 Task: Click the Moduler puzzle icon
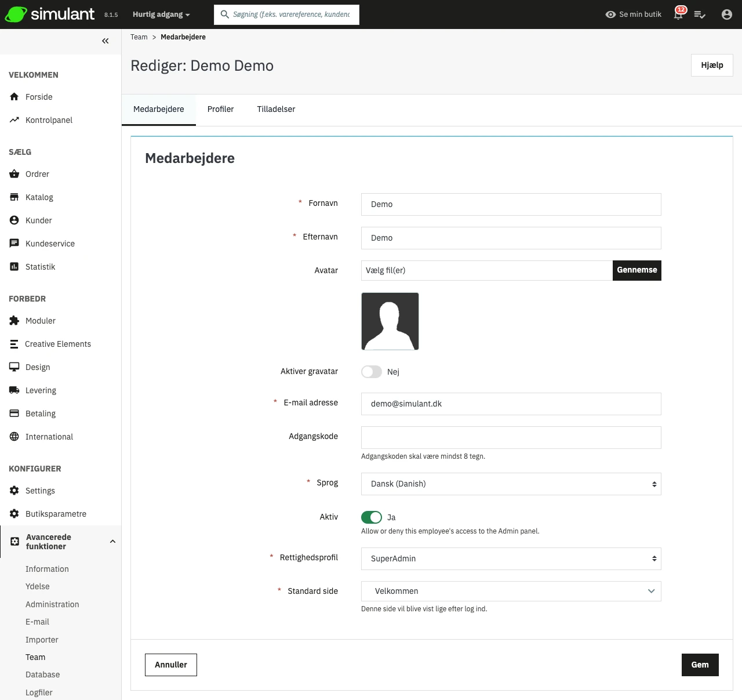14,321
